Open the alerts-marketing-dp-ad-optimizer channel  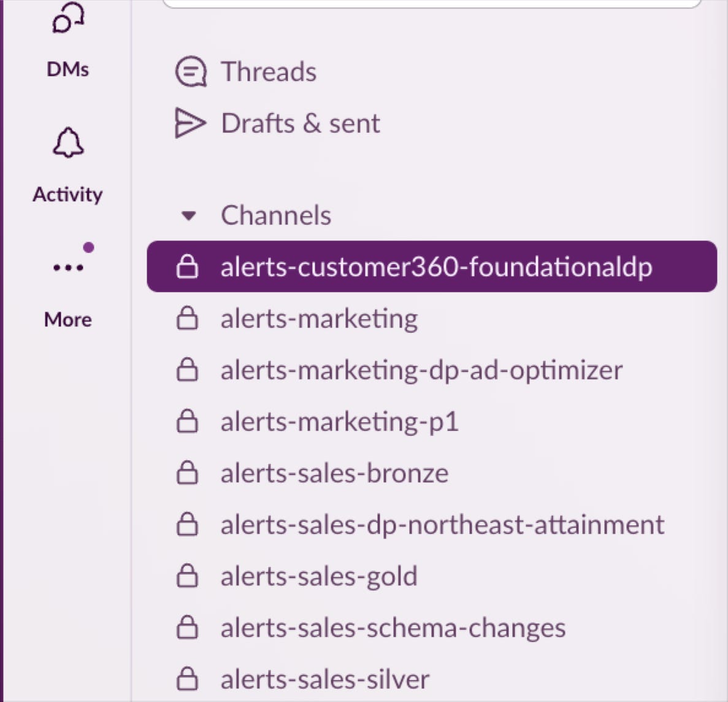click(421, 370)
